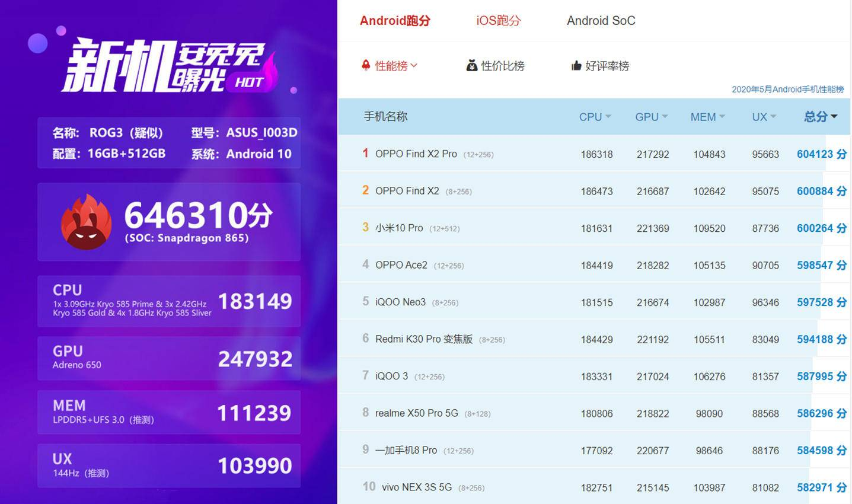The width and height of the screenshot is (852, 504).
Task: Click realme X50 Pro MEM score 98090
Action: [x=709, y=413]
